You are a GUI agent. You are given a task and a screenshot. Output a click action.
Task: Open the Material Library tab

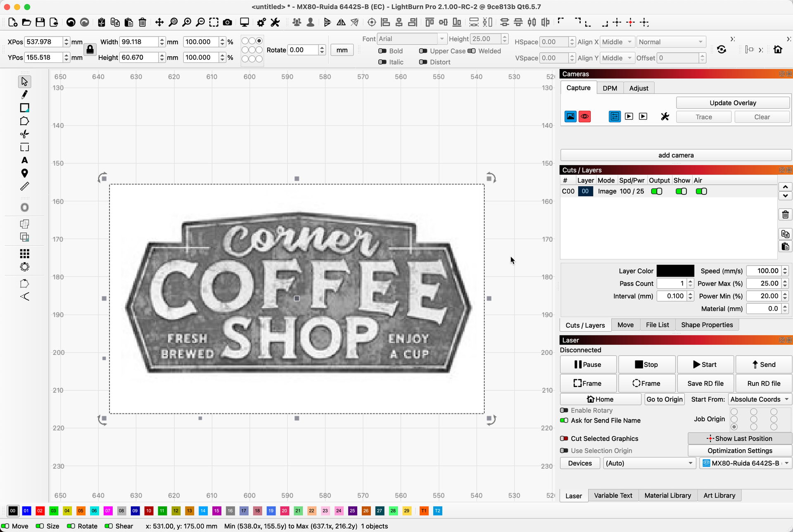tap(667, 496)
